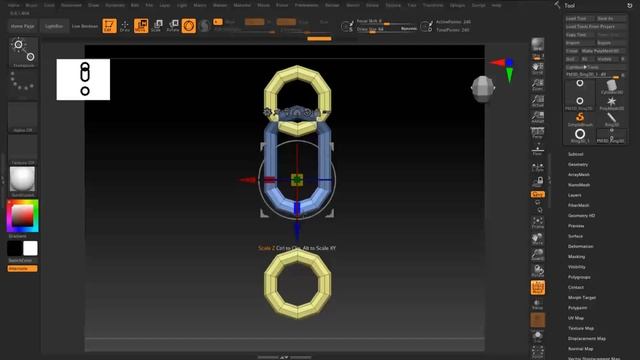Open the Home Page button
This screenshot has width=640, height=360.
point(22,26)
